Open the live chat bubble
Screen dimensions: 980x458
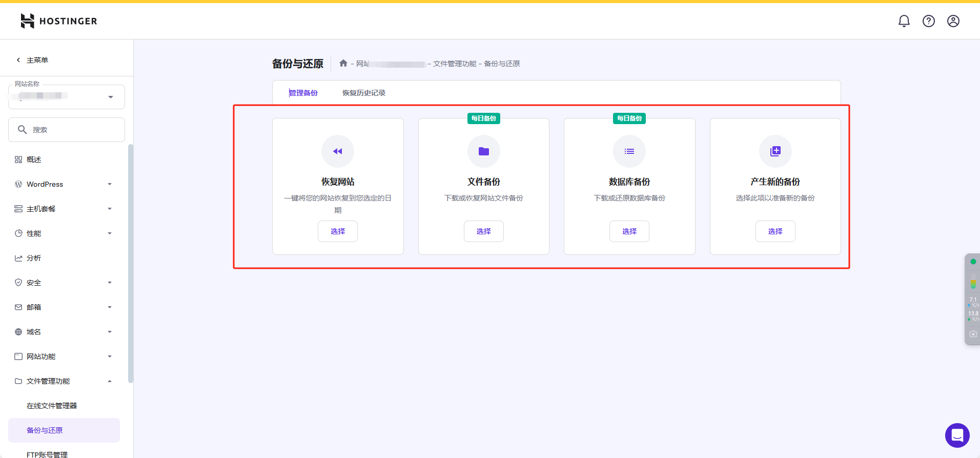coord(957,435)
